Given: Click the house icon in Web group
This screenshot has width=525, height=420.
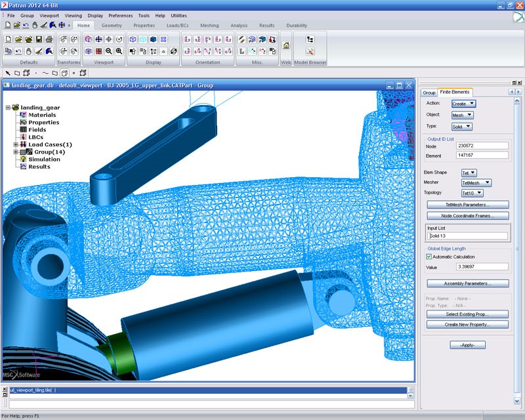Looking at the screenshot, I should [286, 45].
